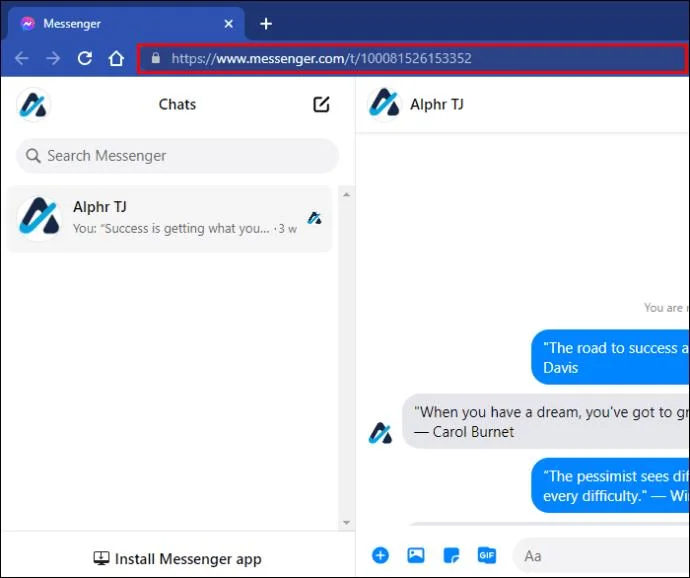Open a new browser tab
The image size is (690, 578).
point(266,24)
